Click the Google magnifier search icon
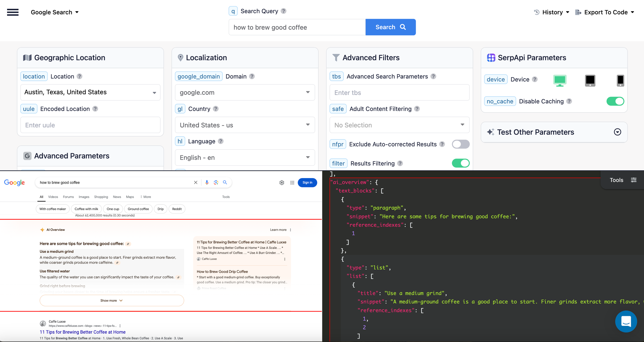This screenshot has width=644, height=342. click(225, 183)
